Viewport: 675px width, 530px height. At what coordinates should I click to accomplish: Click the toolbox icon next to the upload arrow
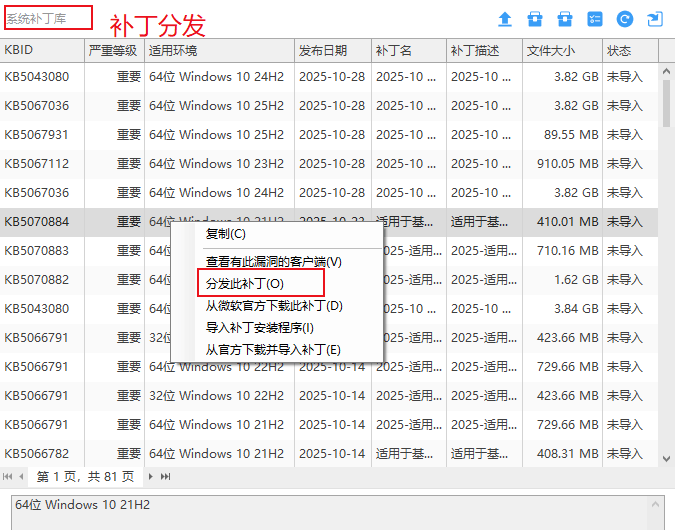point(535,19)
